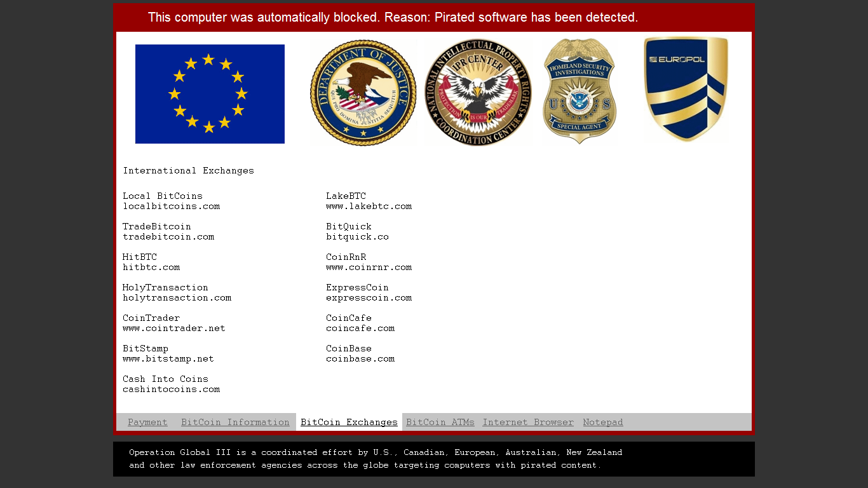Image resolution: width=868 pixels, height=488 pixels.
Task: Select the BitCoin Exchanges tab
Action: 349,423
